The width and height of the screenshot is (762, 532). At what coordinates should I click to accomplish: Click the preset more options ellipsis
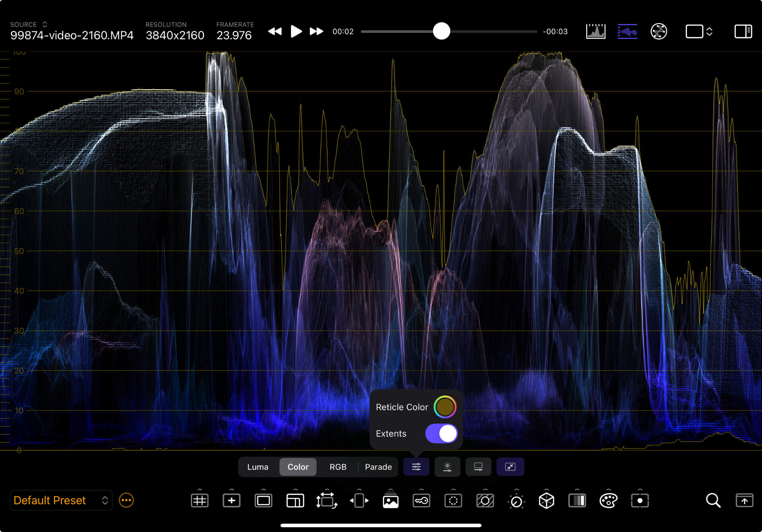126,500
